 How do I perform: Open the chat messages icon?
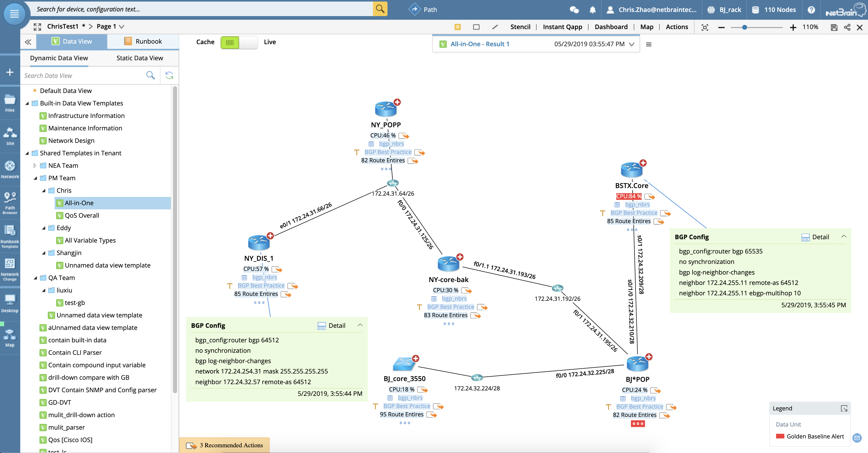click(x=574, y=10)
